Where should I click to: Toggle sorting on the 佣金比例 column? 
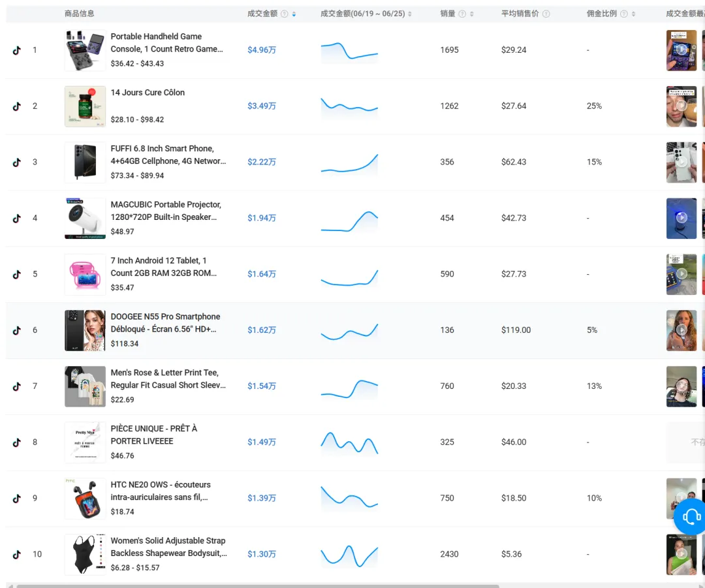(633, 14)
